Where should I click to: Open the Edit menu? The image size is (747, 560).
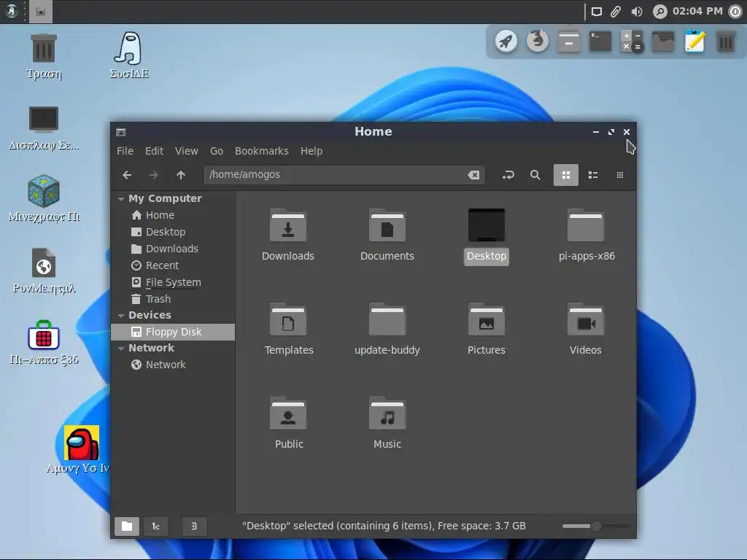click(155, 151)
